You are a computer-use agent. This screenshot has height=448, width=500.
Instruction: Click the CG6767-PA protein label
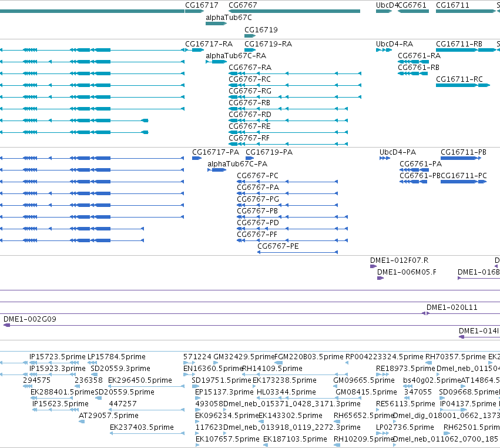258,188
